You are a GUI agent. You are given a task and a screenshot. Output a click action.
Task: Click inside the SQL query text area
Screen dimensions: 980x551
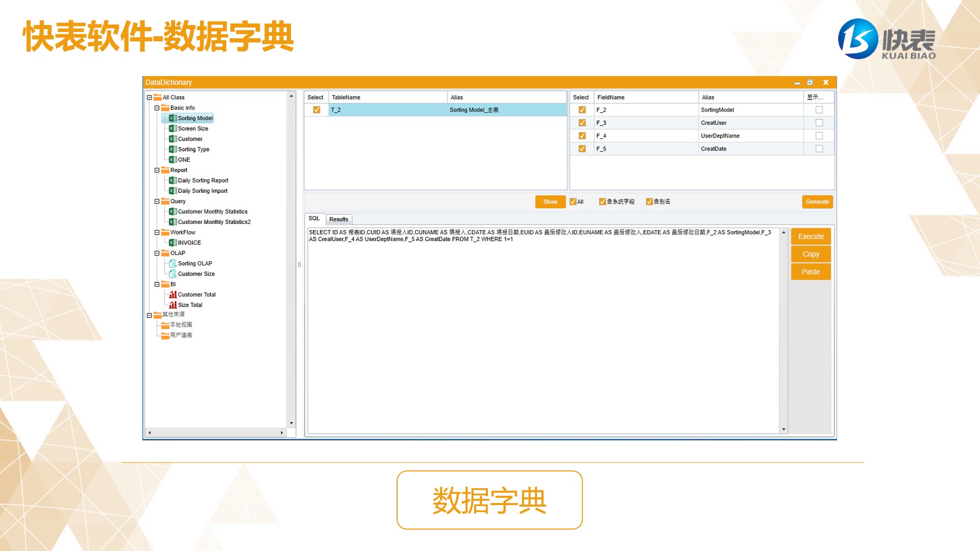543,331
